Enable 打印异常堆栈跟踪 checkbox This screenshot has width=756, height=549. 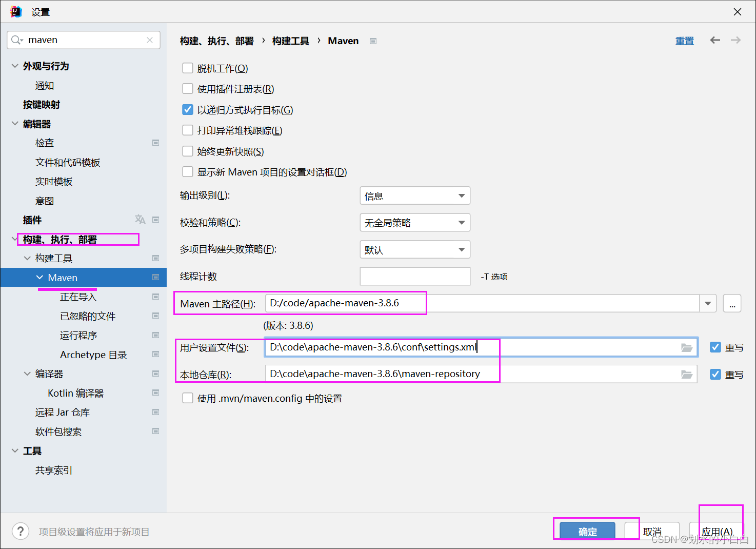pos(188,130)
